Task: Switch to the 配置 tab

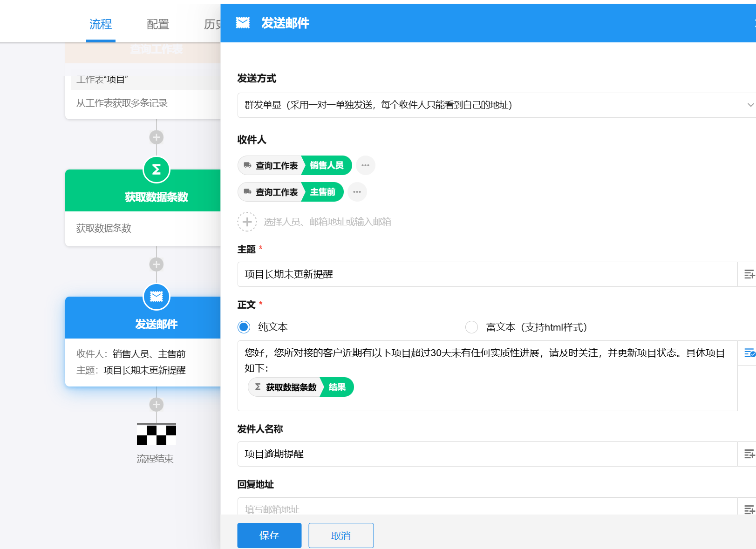Action: pos(158,24)
